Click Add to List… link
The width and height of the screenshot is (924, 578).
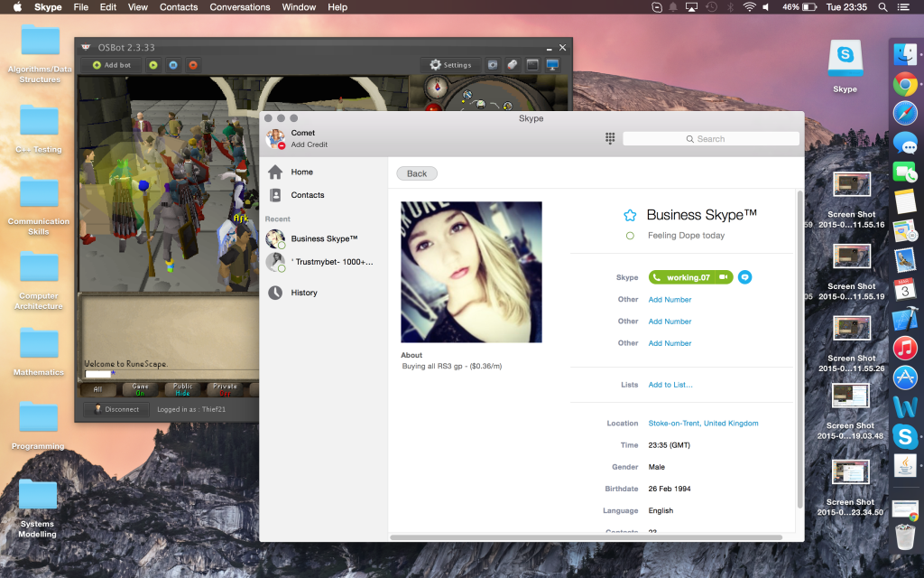click(x=670, y=385)
